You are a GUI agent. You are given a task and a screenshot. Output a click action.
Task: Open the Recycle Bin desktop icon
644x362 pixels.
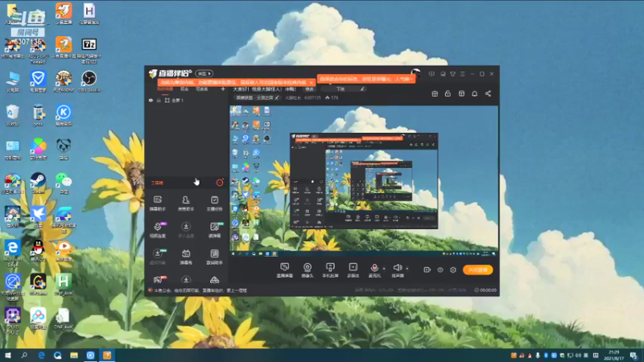point(13,115)
